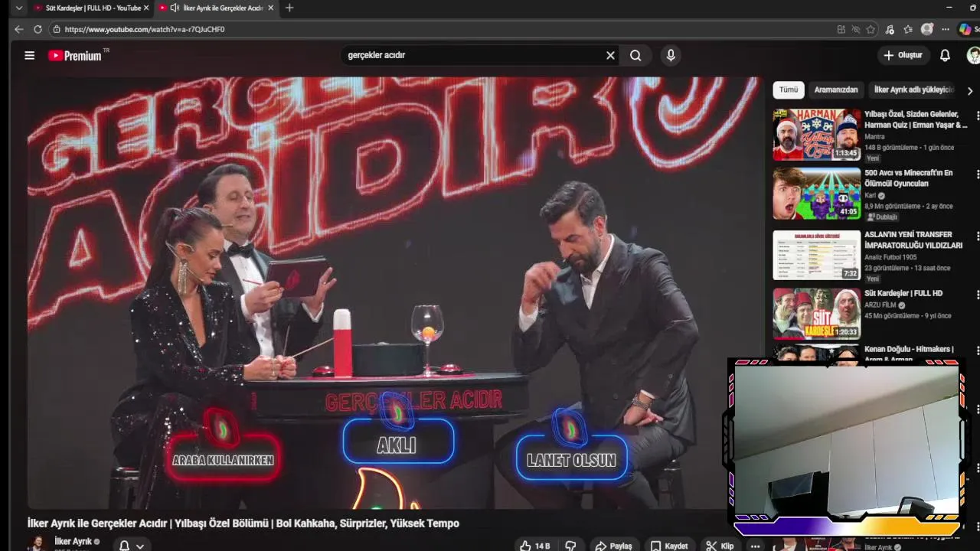
Task: View site information icon in address bar
Action: [x=56, y=29]
